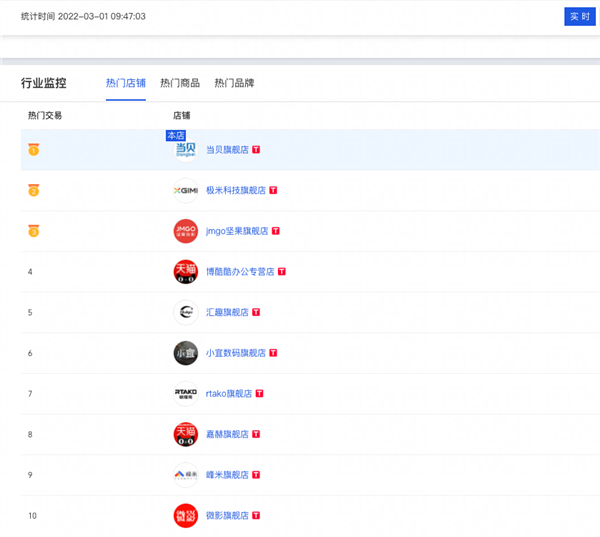
Task: Click the 小宜 dark store logo
Action: click(186, 353)
